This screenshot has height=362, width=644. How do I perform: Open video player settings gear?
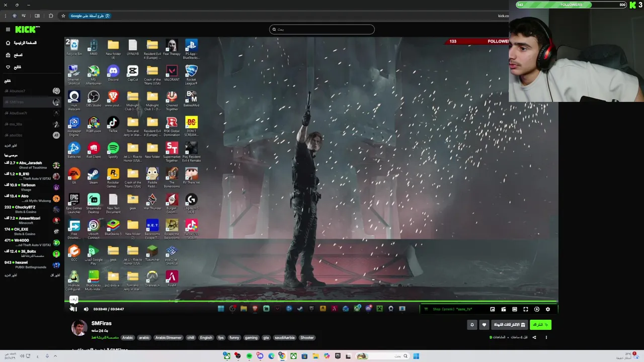pos(548,309)
